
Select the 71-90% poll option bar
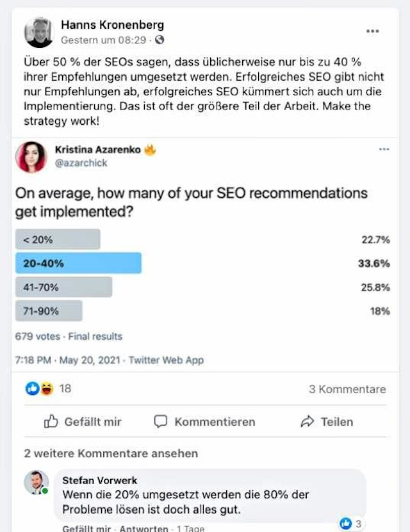pos(49,310)
